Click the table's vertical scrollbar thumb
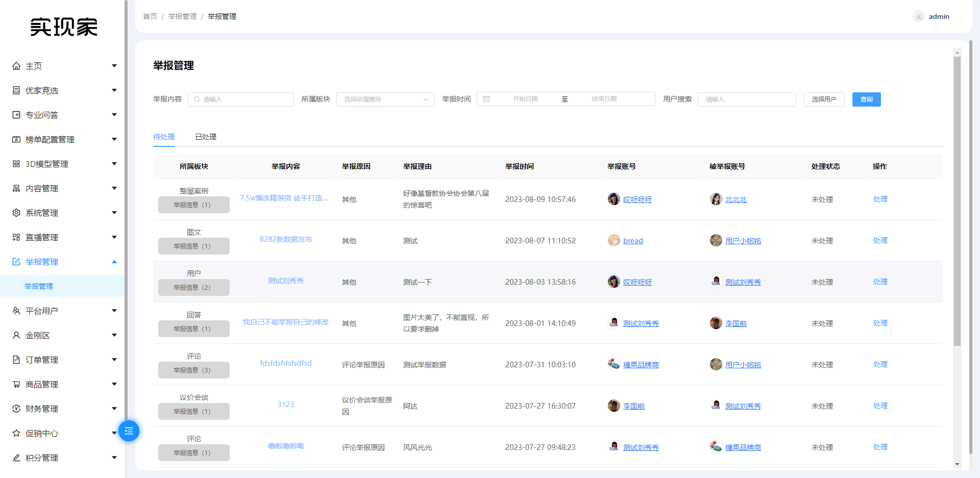This screenshot has width=980, height=478. coord(957,202)
